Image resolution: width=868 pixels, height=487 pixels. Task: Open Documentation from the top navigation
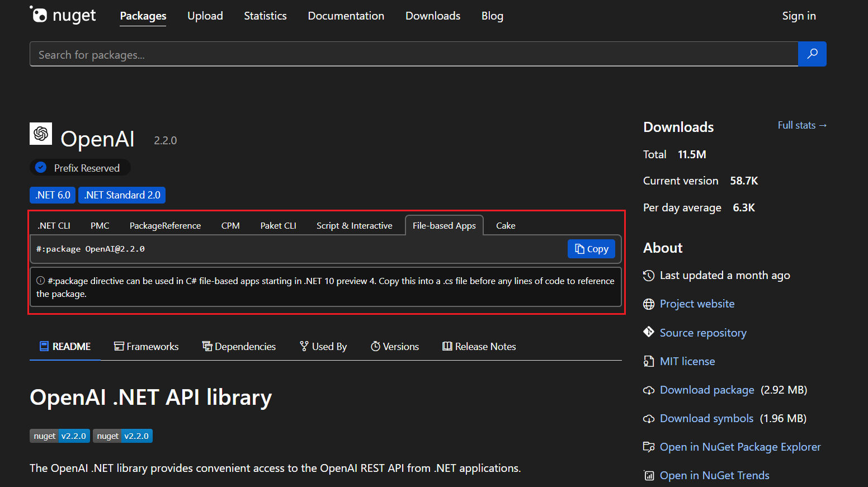(x=346, y=16)
